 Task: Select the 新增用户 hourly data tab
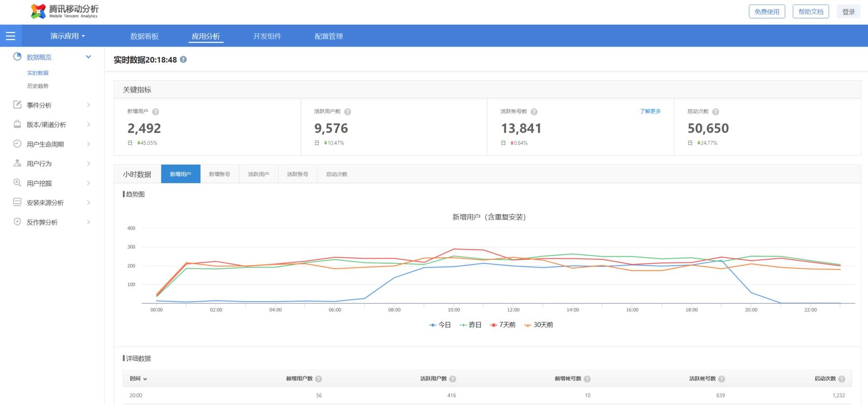[x=180, y=174]
